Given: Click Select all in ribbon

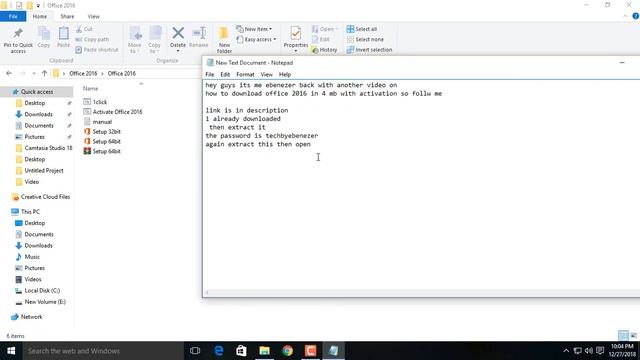Looking at the screenshot, I should (x=362, y=29).
